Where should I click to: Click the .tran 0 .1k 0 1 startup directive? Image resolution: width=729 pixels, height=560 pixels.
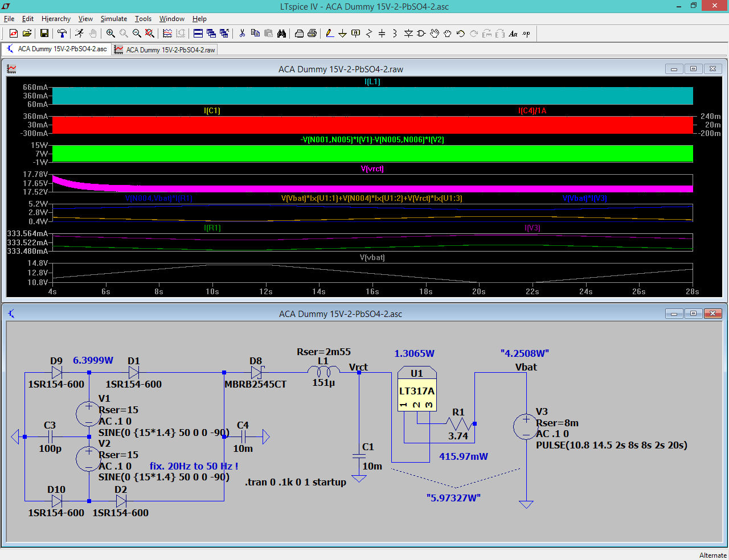[296, 482]
